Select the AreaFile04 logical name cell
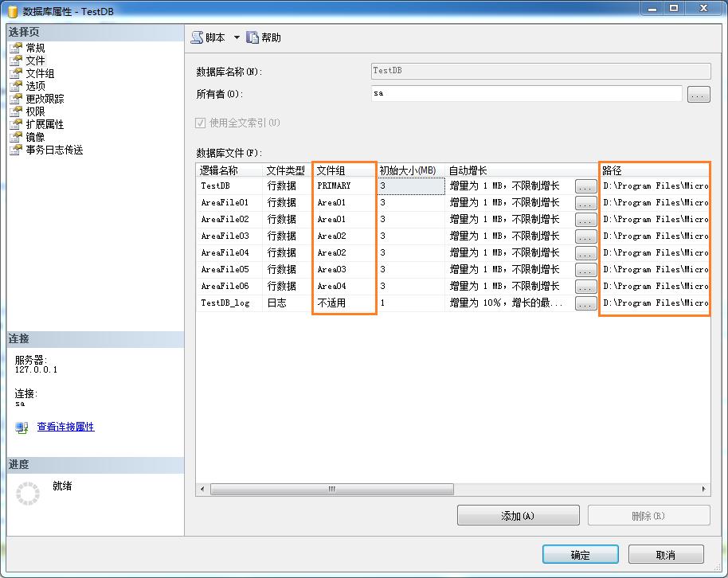 229,252
